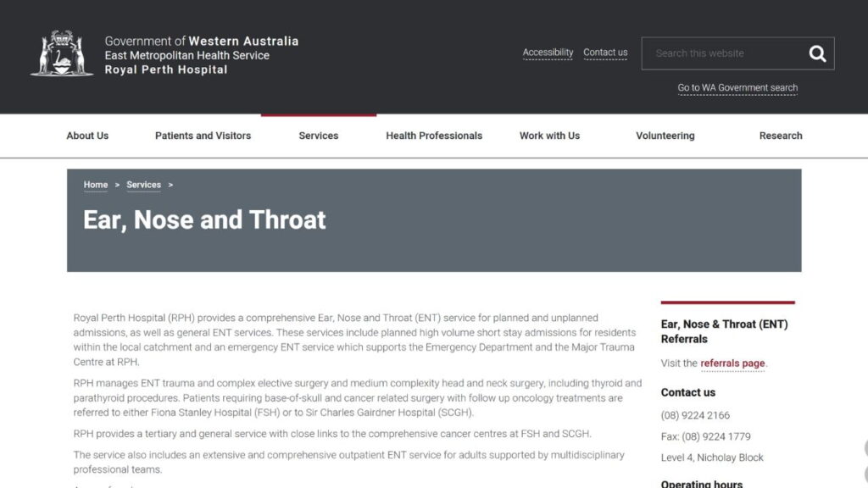
Task: Click the sidebar Contact us heading
Action: (688, 392)
